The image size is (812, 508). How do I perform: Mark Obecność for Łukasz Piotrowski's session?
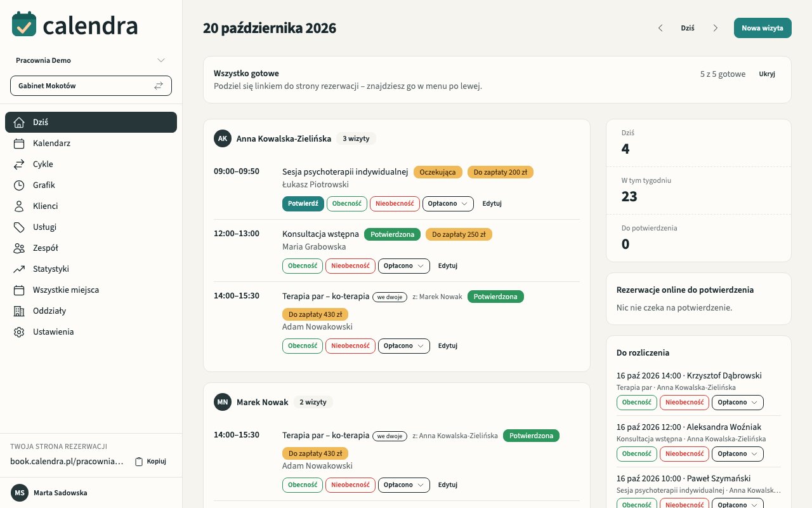[347, 204]
